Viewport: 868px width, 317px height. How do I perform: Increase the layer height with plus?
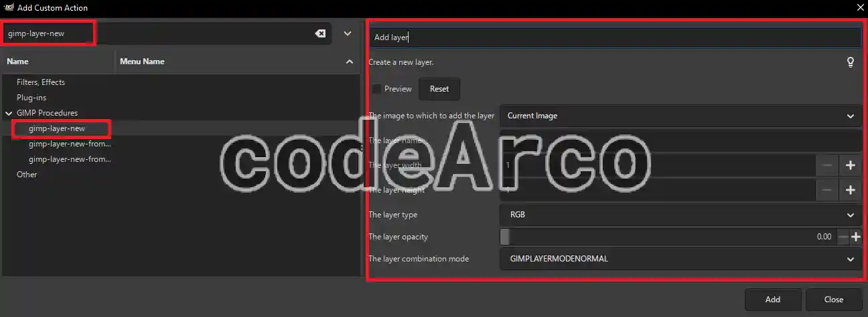pos(851,190)
